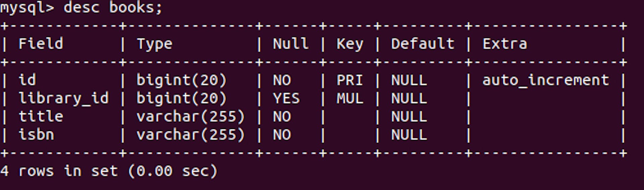Image resolution: width=644 pixels, height=190 pixels.
Task: Click the Key column header
Action: click(350, 44)
